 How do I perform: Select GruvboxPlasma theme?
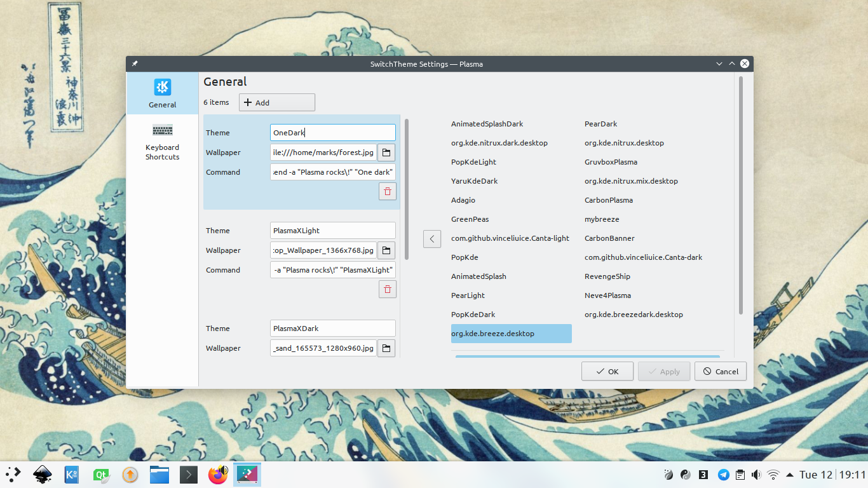(611, 162)
